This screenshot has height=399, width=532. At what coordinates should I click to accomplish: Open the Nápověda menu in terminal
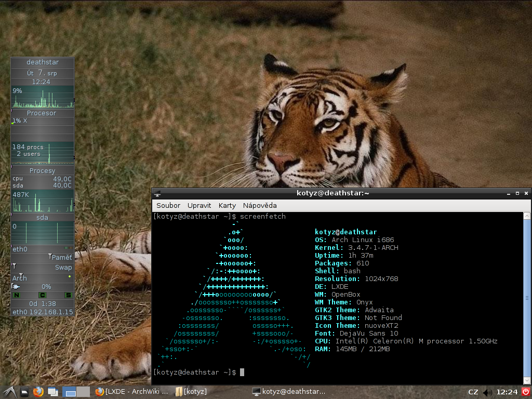point(260,206)
